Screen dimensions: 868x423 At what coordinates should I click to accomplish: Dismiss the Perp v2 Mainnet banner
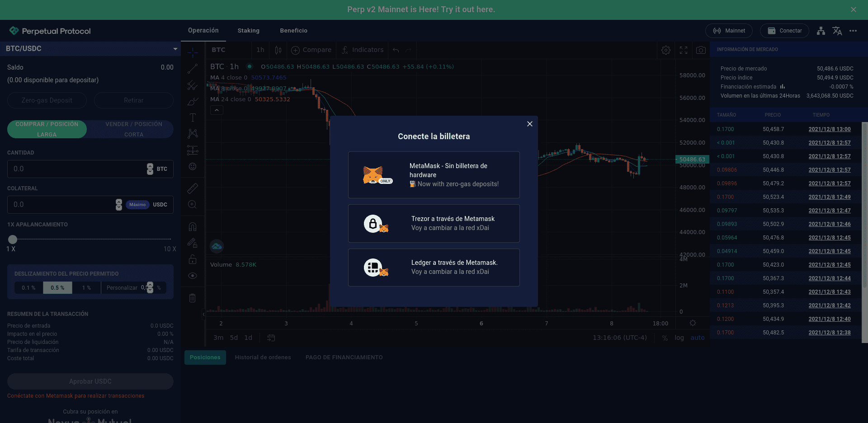[x=854, y=9]
